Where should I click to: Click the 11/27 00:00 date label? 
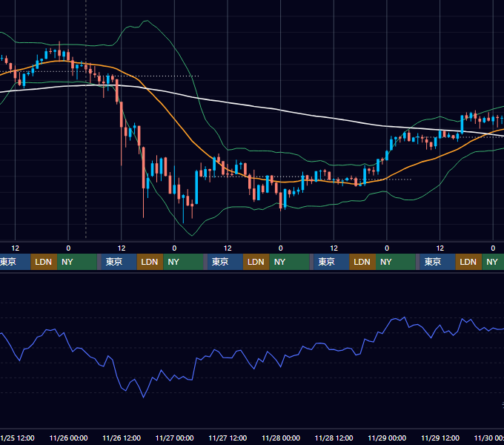tap(174, 438)
